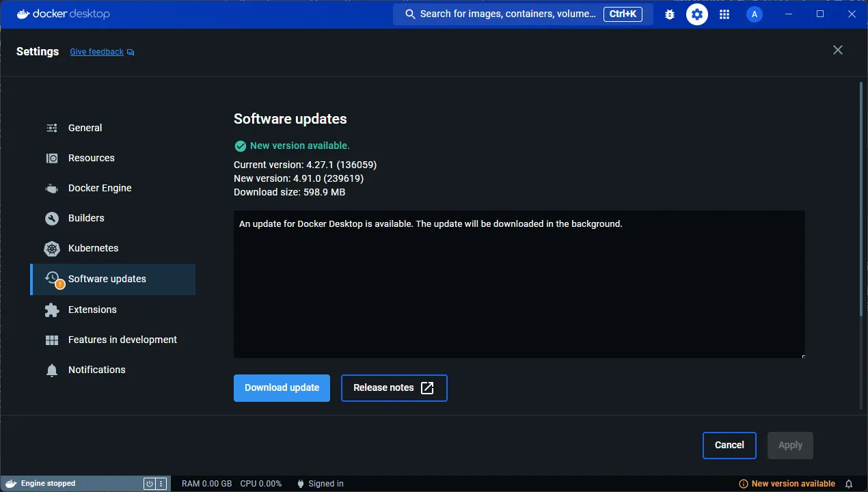Open the account avatar labeled A
The height and width of the screenshot is (492, 868).
[755, 14]
